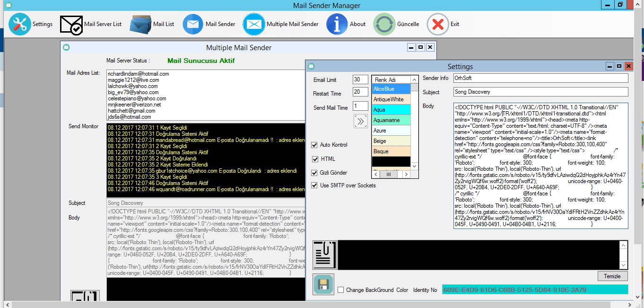This screenshot has width=644, height=308.
Task: Click the Email Limit input field
Action: [x=360, y=79]
